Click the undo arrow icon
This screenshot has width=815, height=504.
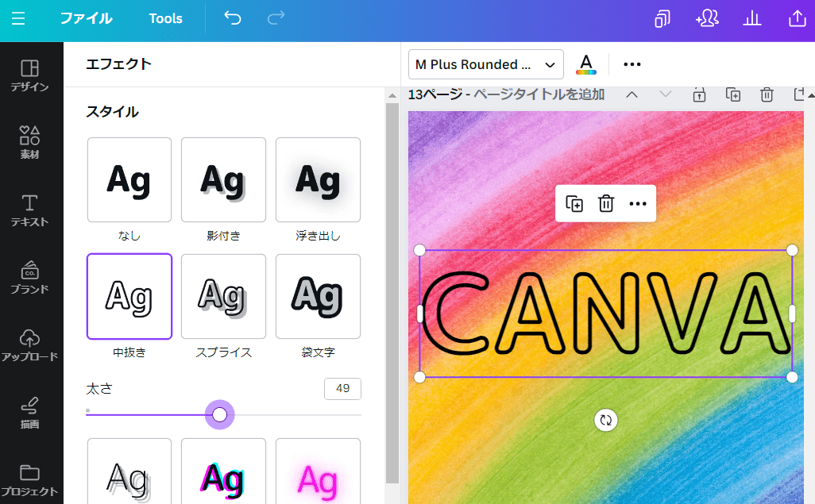click(232, 18)
